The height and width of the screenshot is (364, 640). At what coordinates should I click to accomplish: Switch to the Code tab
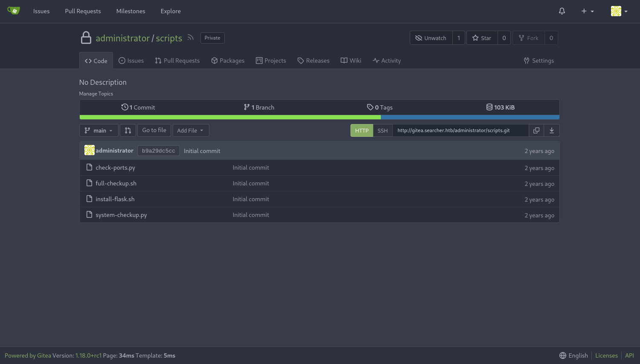(96, 61)
